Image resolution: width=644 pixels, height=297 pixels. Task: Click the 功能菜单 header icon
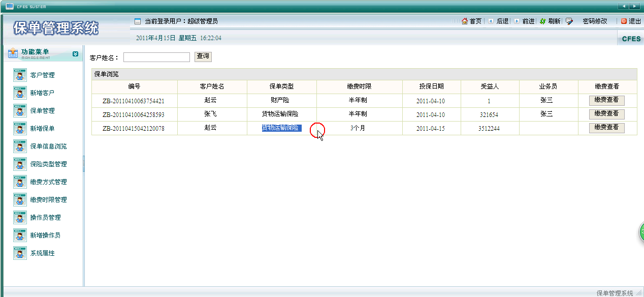[14, 53]
